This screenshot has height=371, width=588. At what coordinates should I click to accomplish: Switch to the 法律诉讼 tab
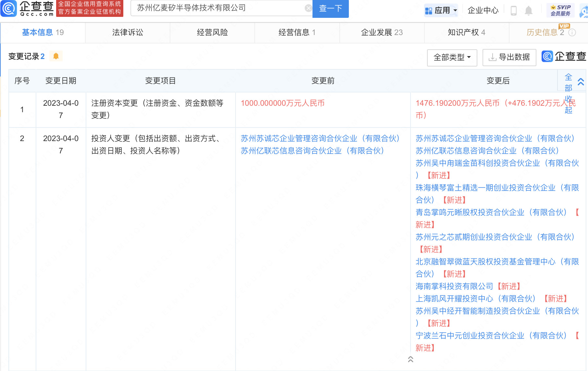128,32
